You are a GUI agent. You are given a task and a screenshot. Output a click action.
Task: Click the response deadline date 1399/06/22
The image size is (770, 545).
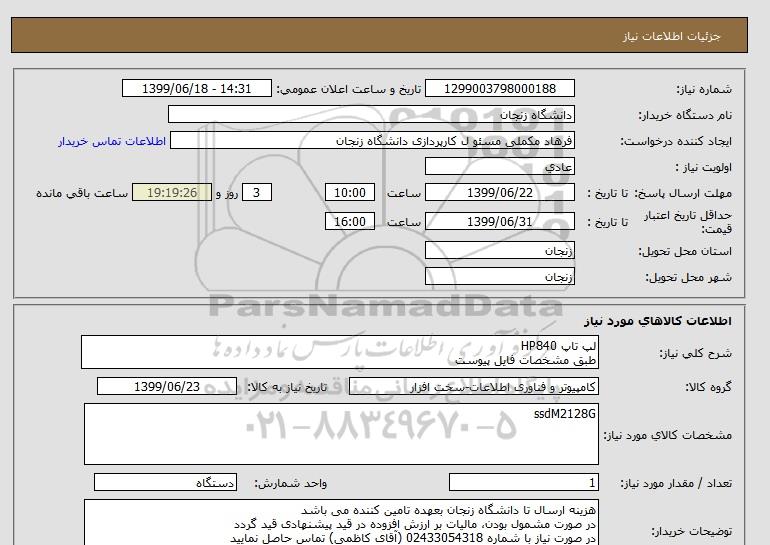pos(499,192)
